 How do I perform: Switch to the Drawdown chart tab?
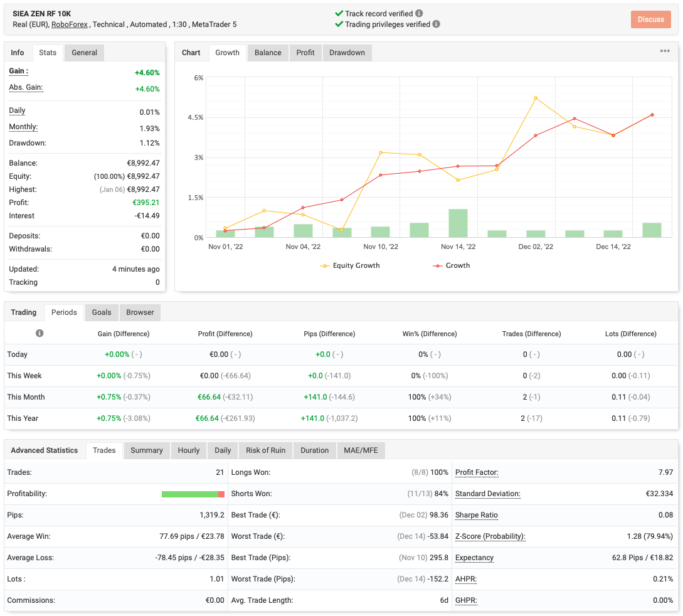(347, 53)
